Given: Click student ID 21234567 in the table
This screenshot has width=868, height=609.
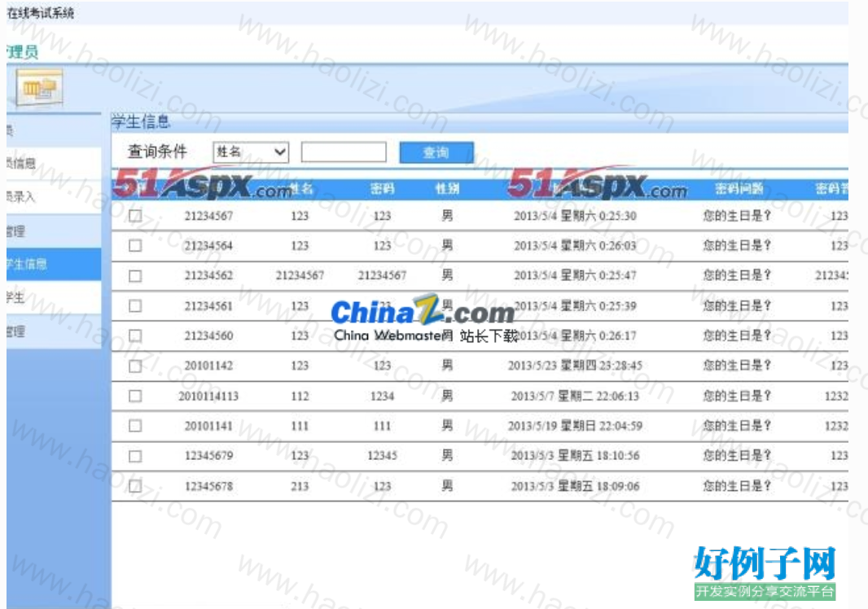Looking at the screenshot, I should (208, 216).
